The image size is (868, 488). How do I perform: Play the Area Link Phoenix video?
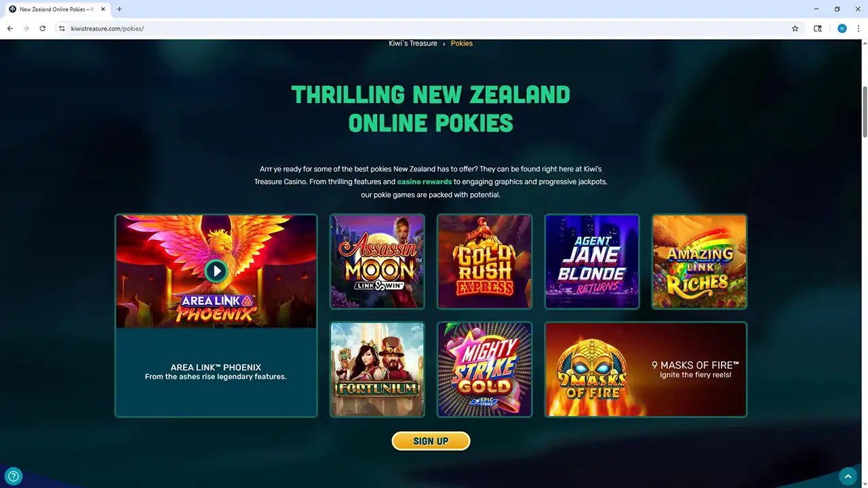pyautogui.click(x=216, y=271)
